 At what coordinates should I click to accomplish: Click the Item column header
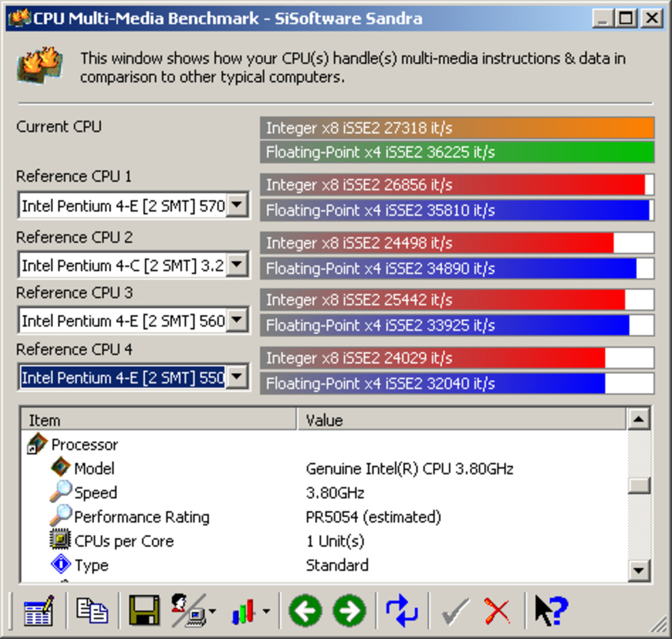[x=159, y=420]
